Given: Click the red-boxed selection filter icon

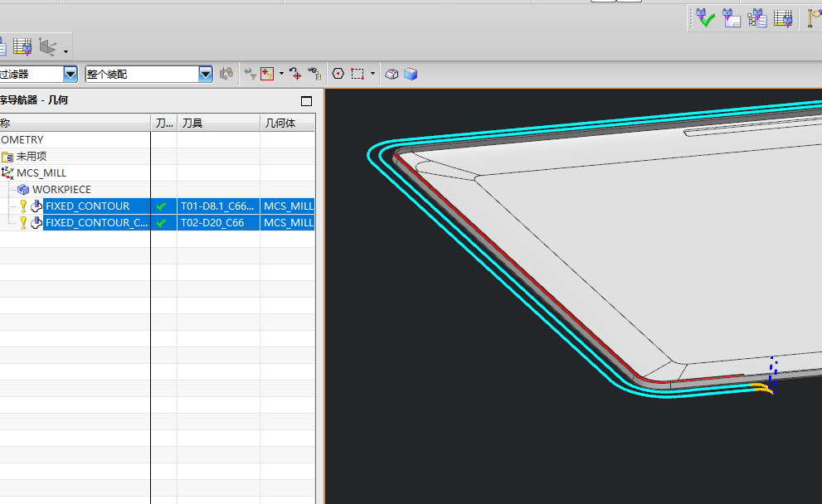Looking at the screenshot, I should (x=267, y=74).
